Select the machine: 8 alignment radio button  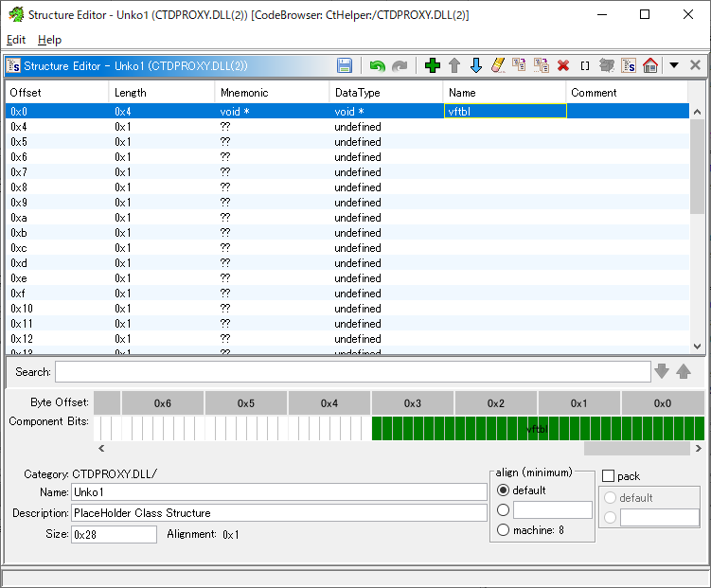pyautogui.click(x=503, y=530)
